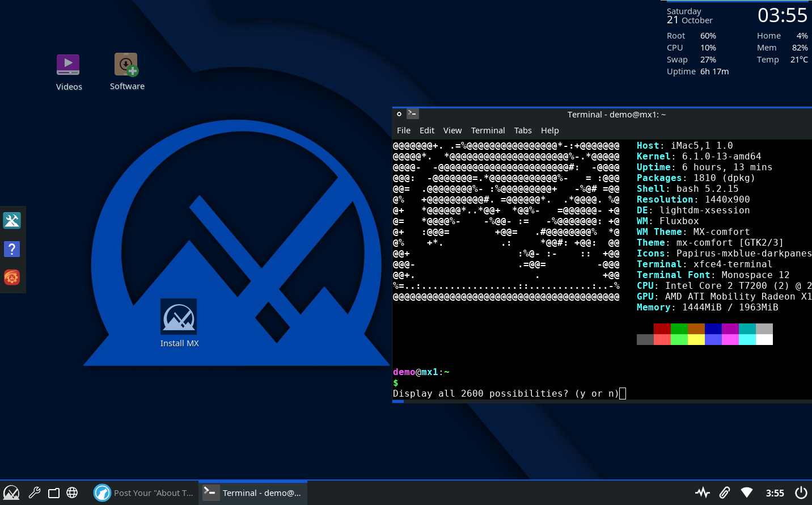Click the dark red color block in terminal
Image resolution: width=812 pixels, height=505 pixels.
662,329
